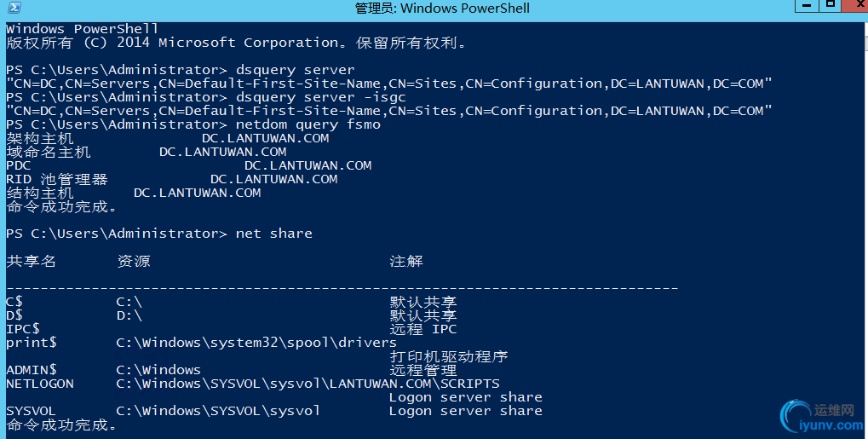Screen dimensions: 868x439
Task: Click the ADMIN$ share row
Action: click(232, 370)
